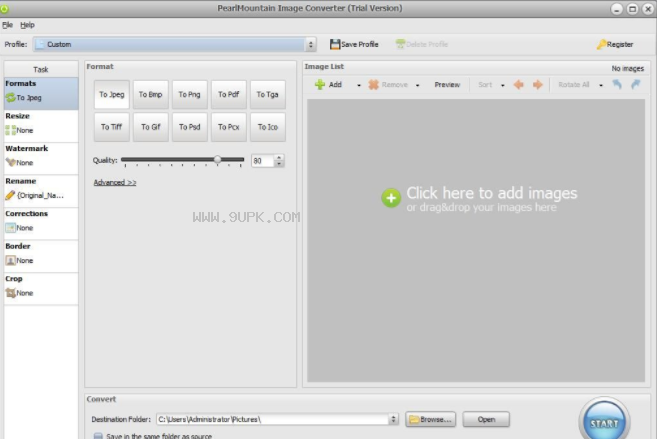
Task: Rotate clockwise blue arrow icon
Action: click(636, 84)
